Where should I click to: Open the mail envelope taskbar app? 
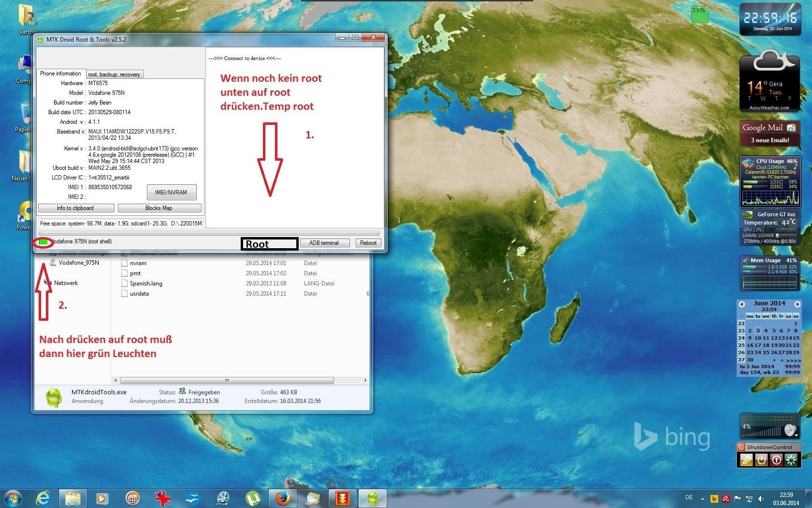coord(313,498)
